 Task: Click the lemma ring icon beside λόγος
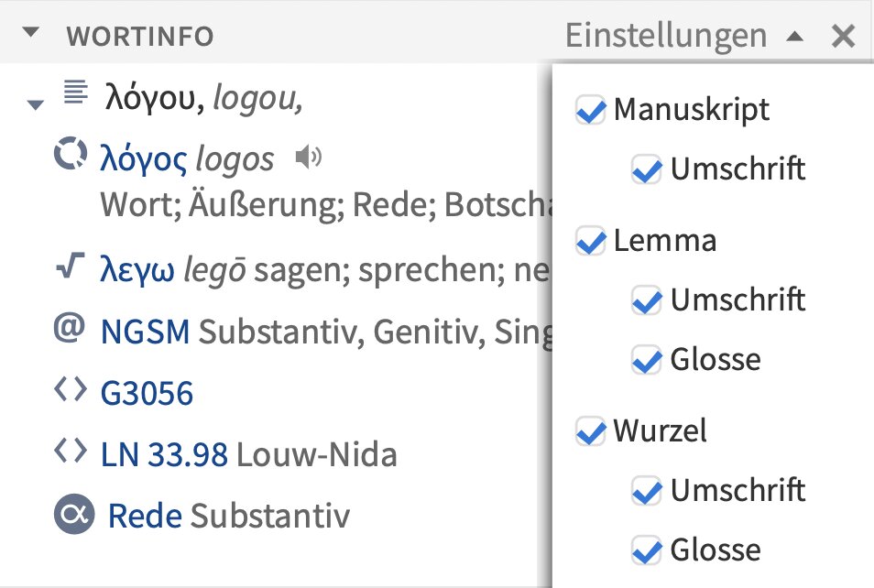click(71, 153)
